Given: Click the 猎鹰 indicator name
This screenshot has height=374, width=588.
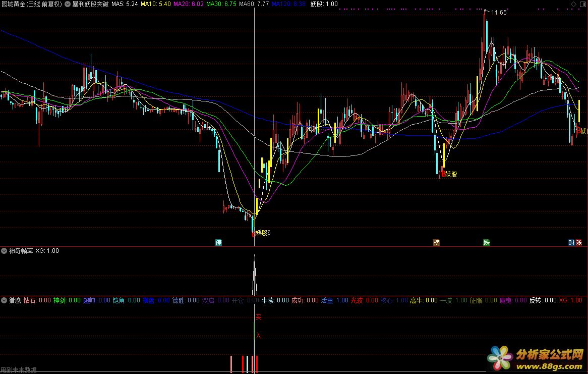Looking at the screenshot, I should 15,300.
